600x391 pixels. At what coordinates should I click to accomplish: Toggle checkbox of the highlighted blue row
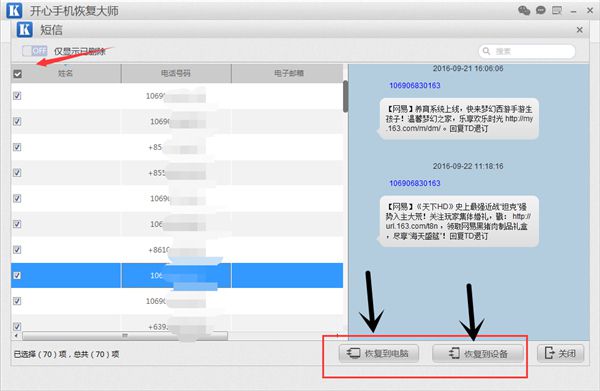pyautogui.click(x=17, y=275)
